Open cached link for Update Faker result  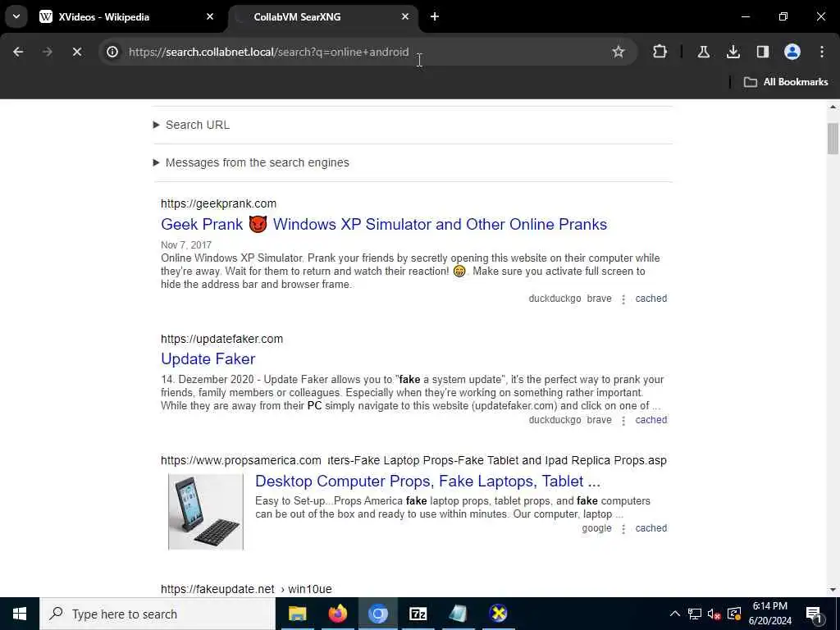pos(651,420)
